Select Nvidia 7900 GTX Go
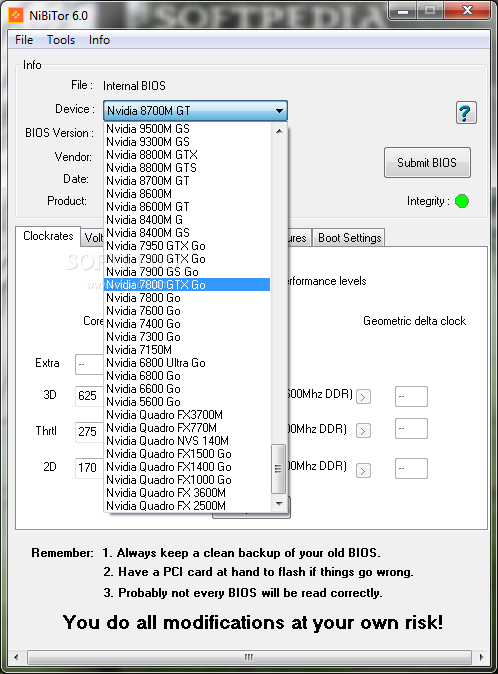Screen dimensions: 498x674 tap(187, 259)
